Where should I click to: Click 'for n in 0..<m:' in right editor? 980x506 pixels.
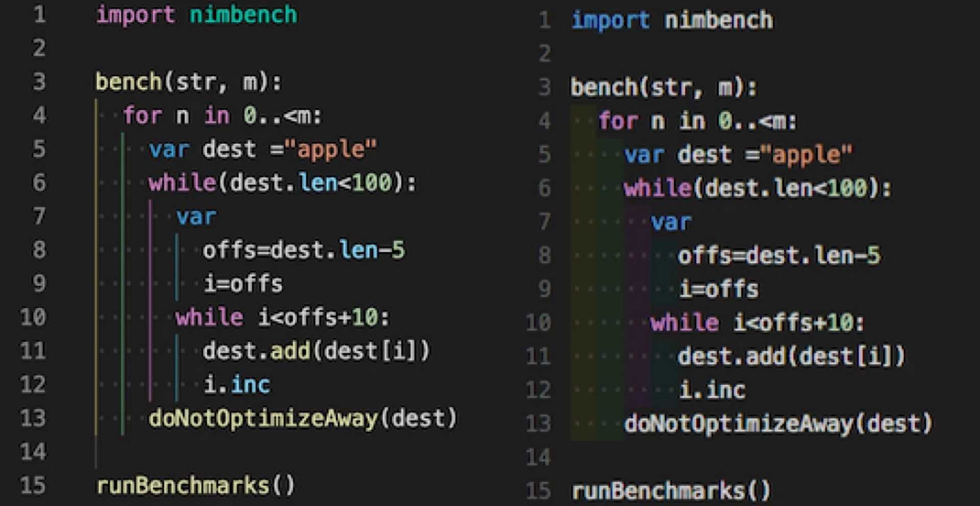(x=697, y=121)
